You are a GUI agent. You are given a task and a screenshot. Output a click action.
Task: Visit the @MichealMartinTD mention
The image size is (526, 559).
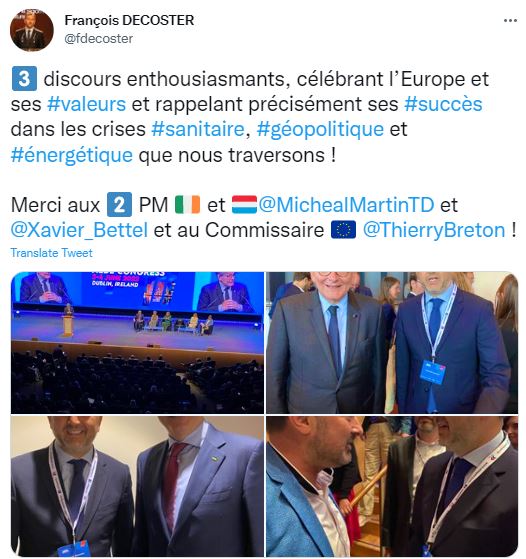click(x=346, y=205)
